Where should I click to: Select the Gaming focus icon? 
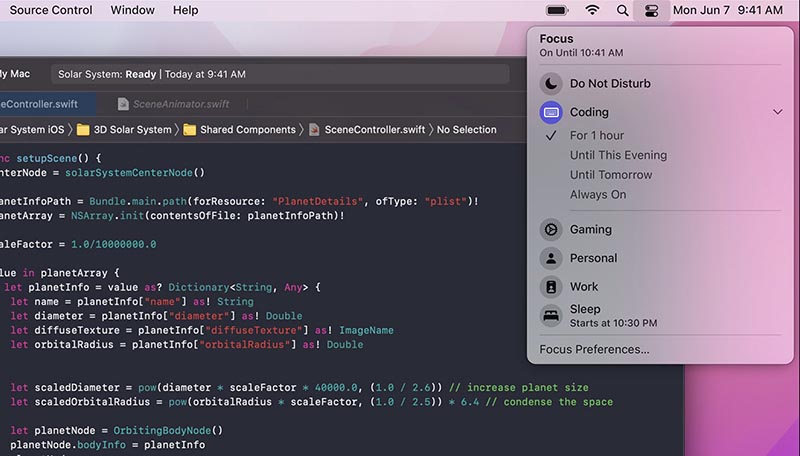551,229
